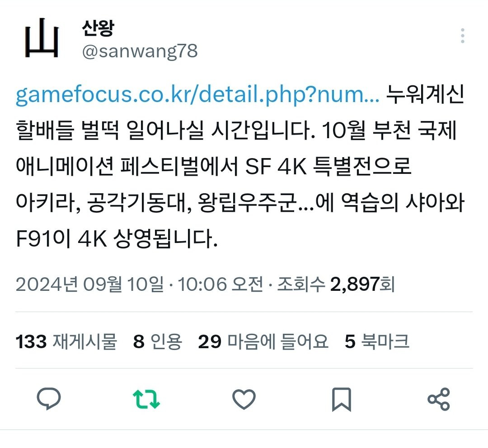The width and height of the screenshot is (488, 448).
Task: Click the 10:06 오전 time stamp
Action: [221, 284]
